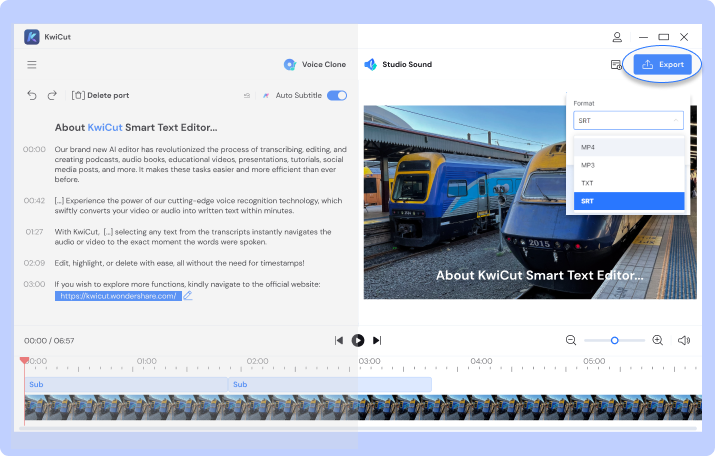Click the 00:00 transcript timestamp
This screenshot has width=715, height=456.
(34, 149)
